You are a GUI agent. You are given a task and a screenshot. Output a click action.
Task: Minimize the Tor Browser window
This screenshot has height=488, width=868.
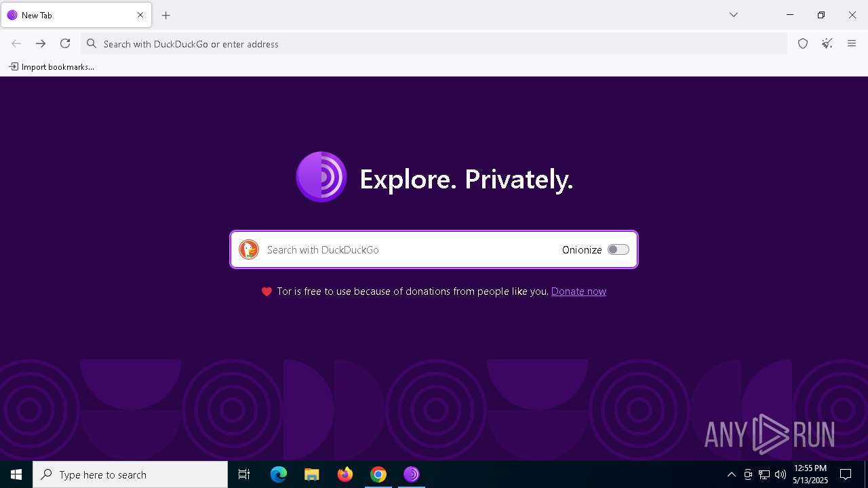tap(790, 15)
